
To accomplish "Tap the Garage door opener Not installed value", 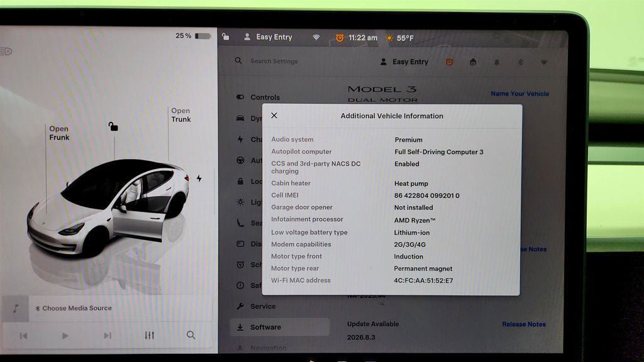I will coord(413,207).
